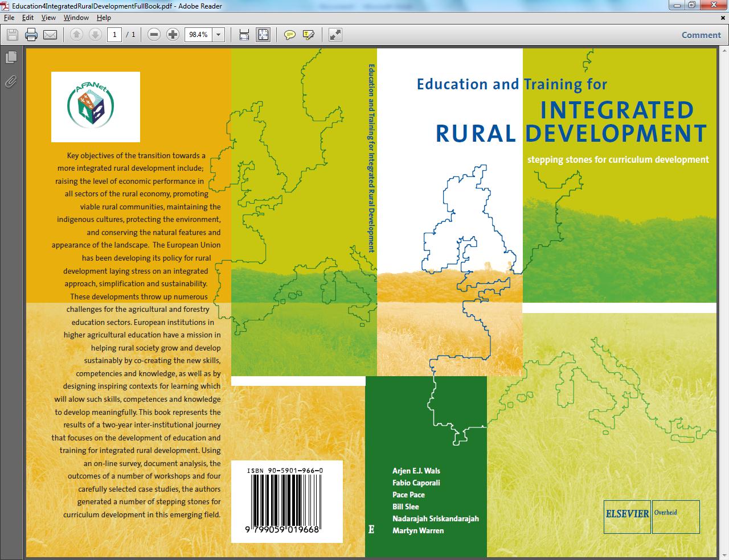Toggle fit to window width scrolling
Image resolution: width=729 pixels, height=560 pixels.
coord(244,35)
